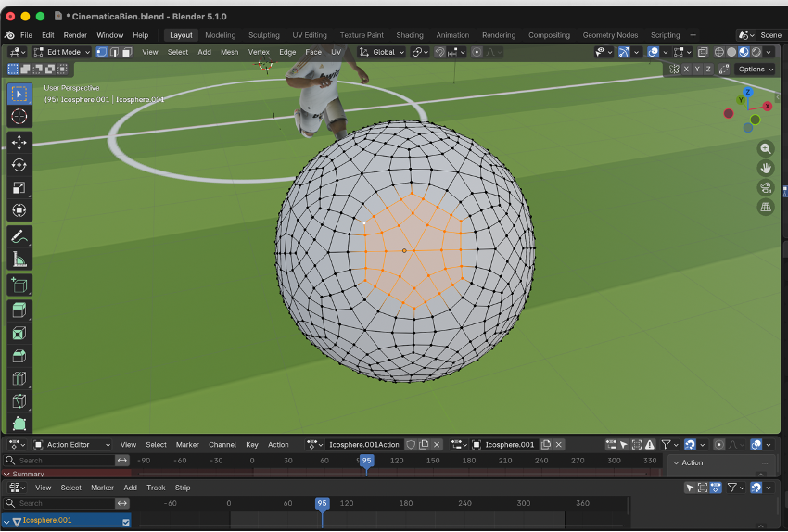Click the Bevel tool icon
788x532 pixels.
pyautogui.click(x=19, y=356)
